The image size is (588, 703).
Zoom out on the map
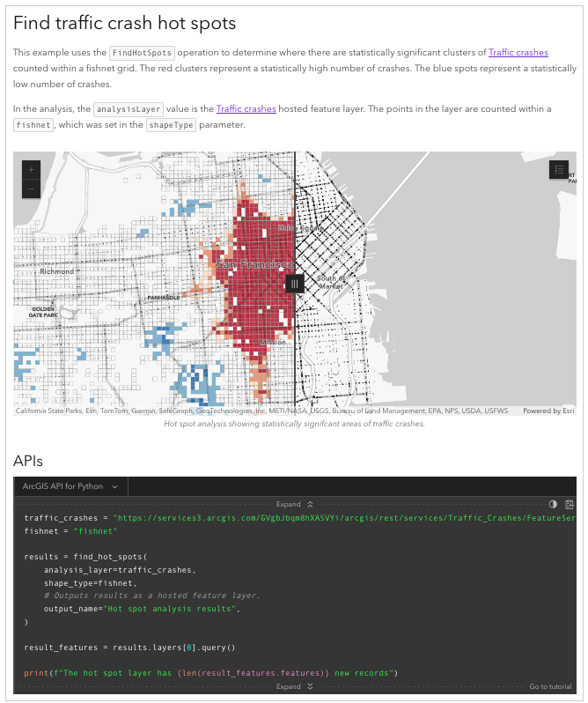[x=32, y=189]
